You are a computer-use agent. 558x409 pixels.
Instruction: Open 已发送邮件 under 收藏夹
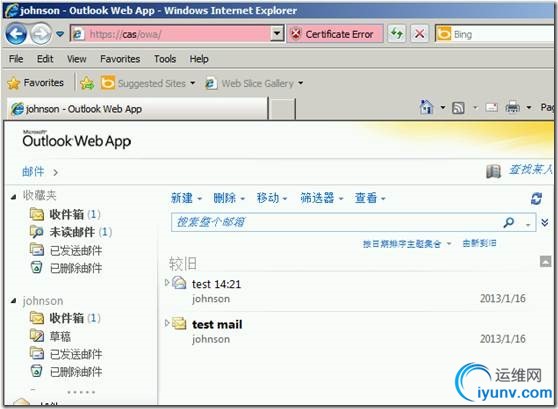[x=66, y=250]
